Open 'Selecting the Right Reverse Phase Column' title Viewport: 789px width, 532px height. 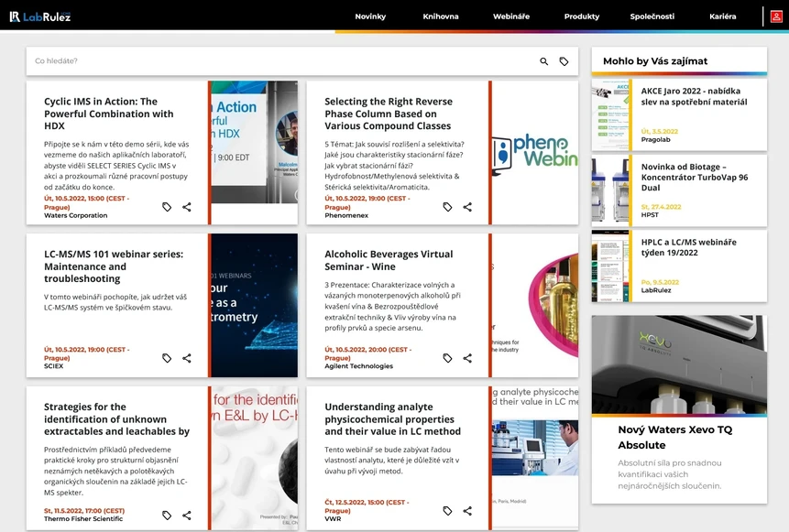click(388, 114)
